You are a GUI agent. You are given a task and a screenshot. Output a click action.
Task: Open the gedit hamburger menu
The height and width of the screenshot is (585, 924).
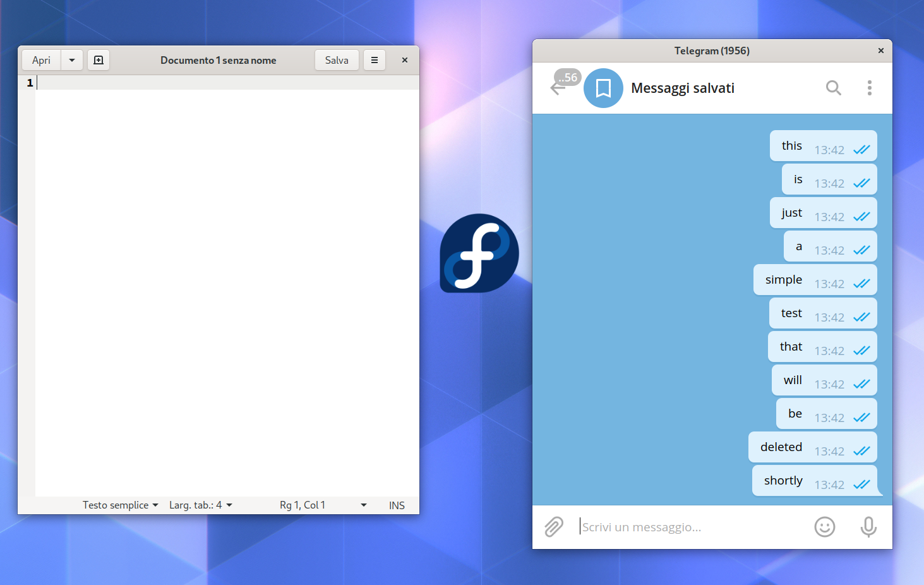374,59
